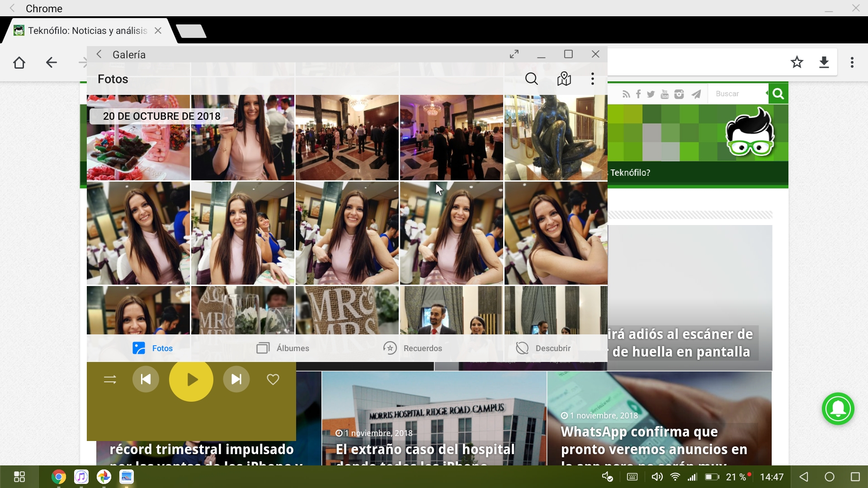868x488 pixels.
Task: Tap the Android back triangle navigation button
Action: [804, 477]
